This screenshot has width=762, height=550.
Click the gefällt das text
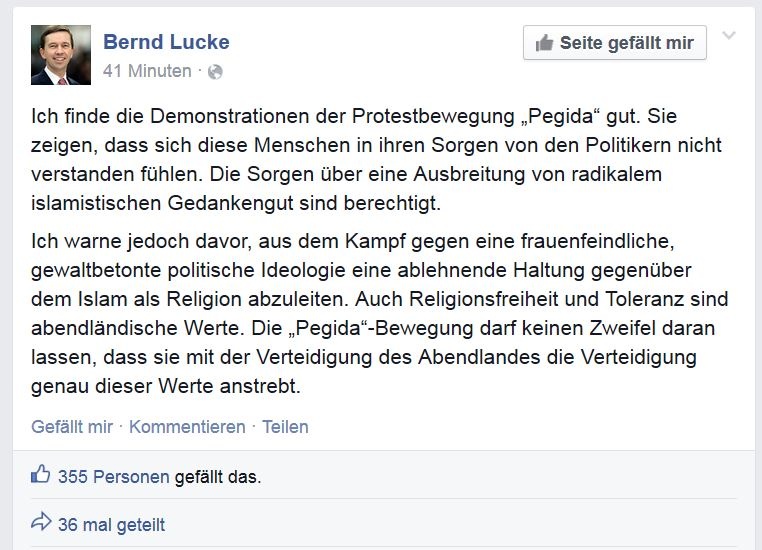point(217,476)
